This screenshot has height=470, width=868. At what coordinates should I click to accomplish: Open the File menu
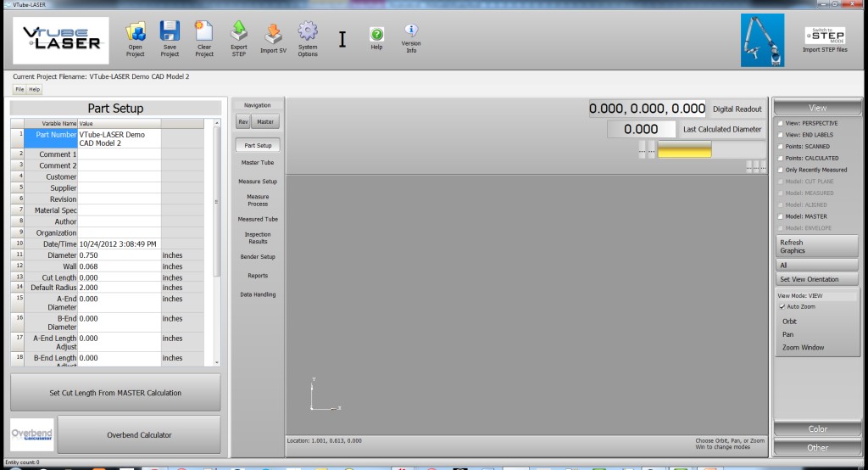[x=19, y=89]
